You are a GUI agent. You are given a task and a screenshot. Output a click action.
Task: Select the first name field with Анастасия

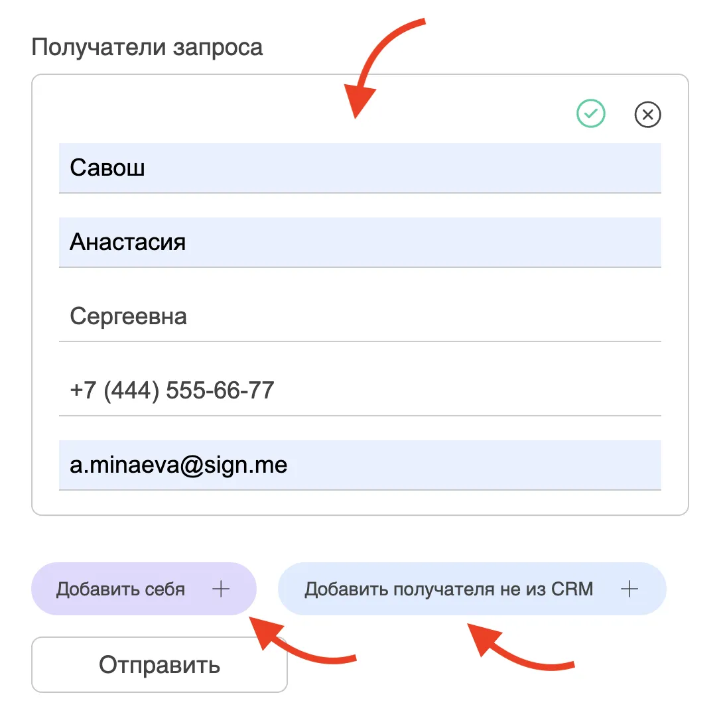click(360, 243)
